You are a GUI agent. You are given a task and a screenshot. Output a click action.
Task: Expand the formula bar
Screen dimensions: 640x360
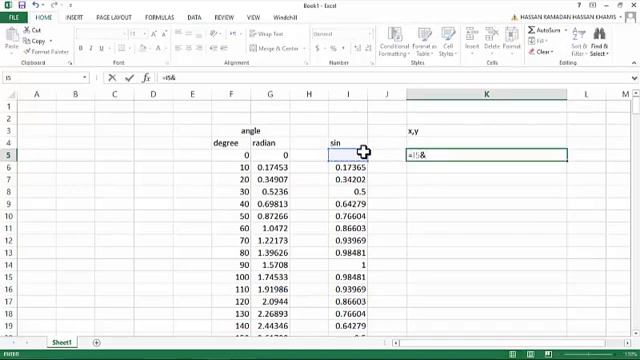point(634,78)
